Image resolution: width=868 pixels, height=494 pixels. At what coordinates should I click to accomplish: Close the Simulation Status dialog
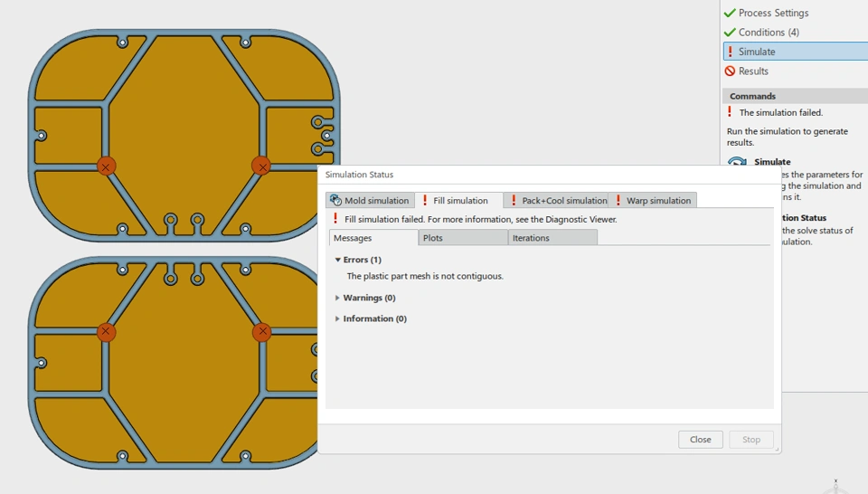(700, 439)
